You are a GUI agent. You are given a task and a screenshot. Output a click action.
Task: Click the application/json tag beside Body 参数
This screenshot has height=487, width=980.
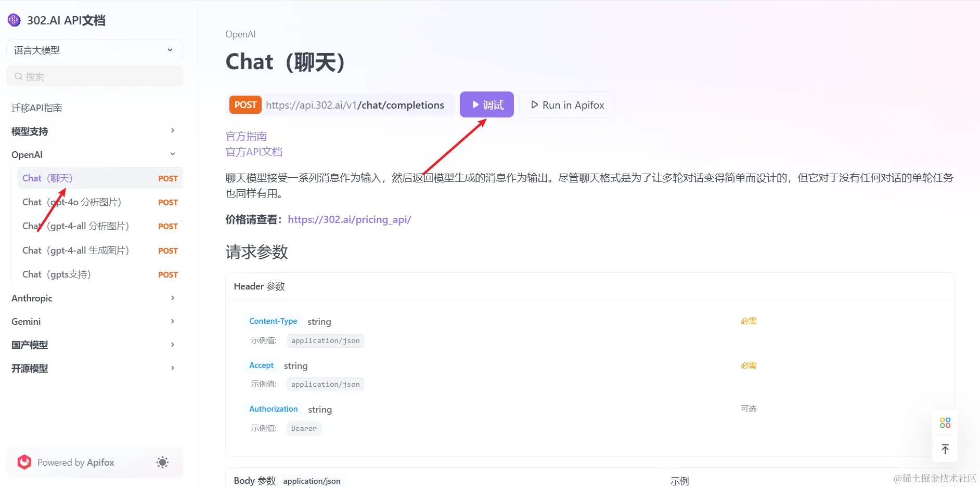point(312,481)
